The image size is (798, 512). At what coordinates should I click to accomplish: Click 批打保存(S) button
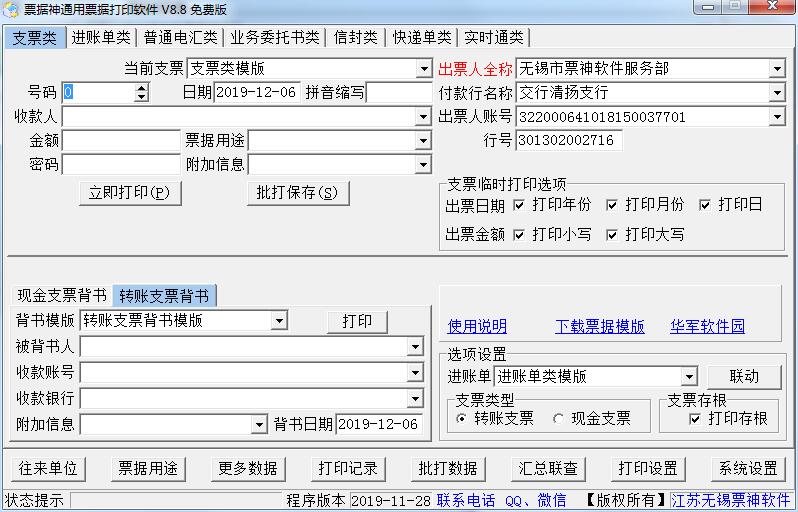click(x=297, y=193)
